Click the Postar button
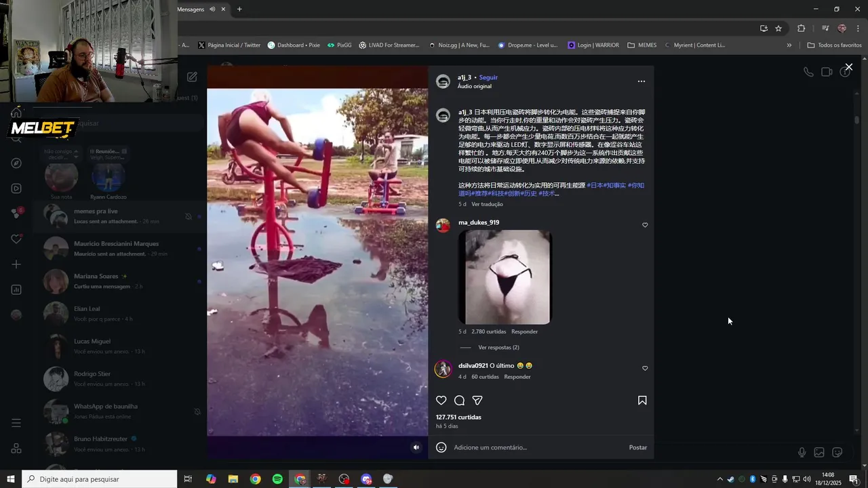The width and height of the screenshot is (868, 488). (638, 447)
